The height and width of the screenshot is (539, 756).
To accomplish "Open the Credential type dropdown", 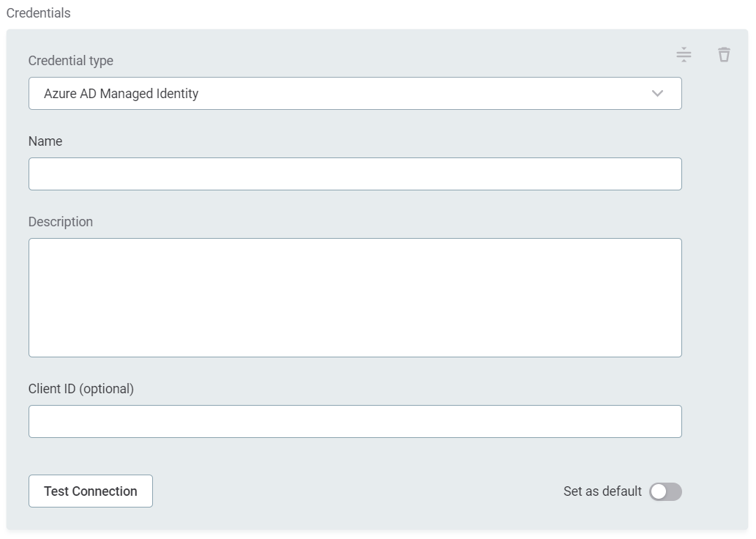I will tap(355, 94).
